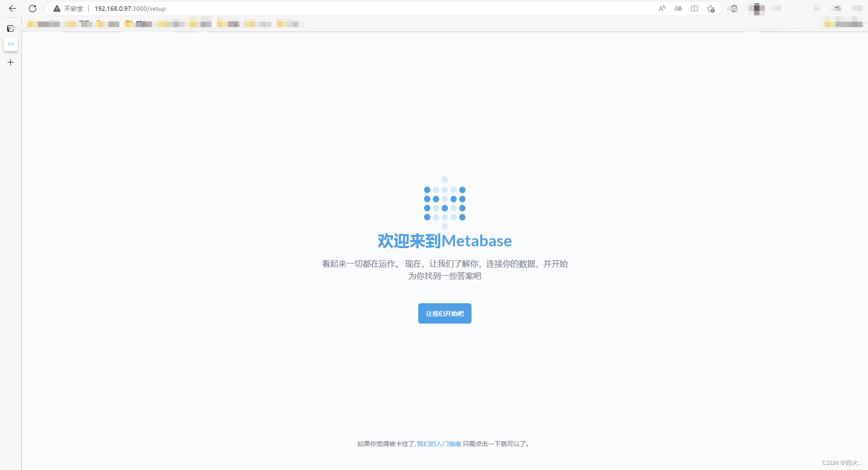Open the browser profile menu

(756, 8)
